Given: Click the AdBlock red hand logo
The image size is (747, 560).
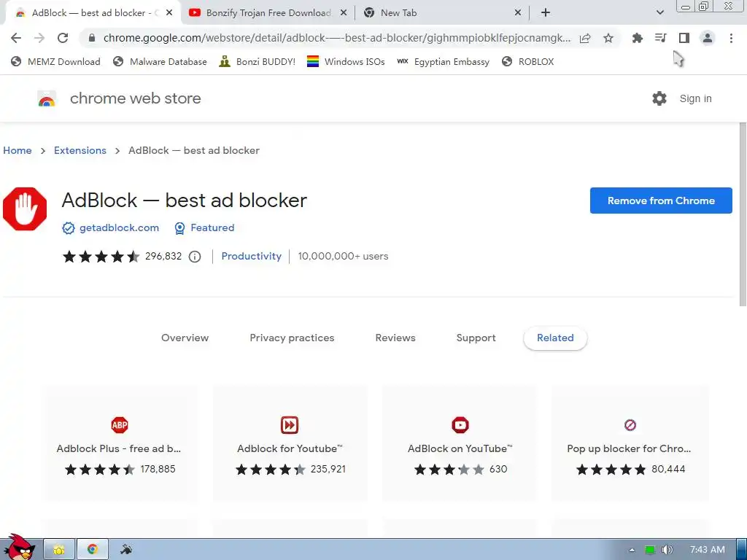Looking at the screenshot, I should [x=25, y=209].
